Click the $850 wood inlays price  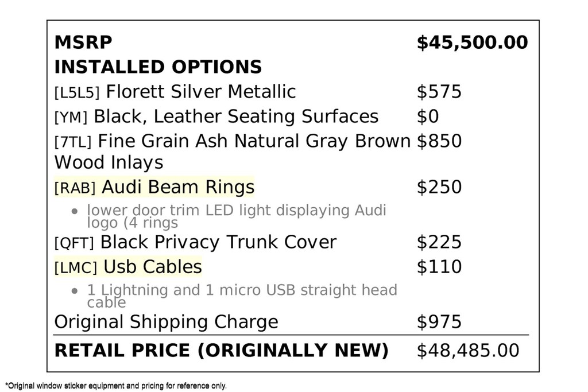439,141
